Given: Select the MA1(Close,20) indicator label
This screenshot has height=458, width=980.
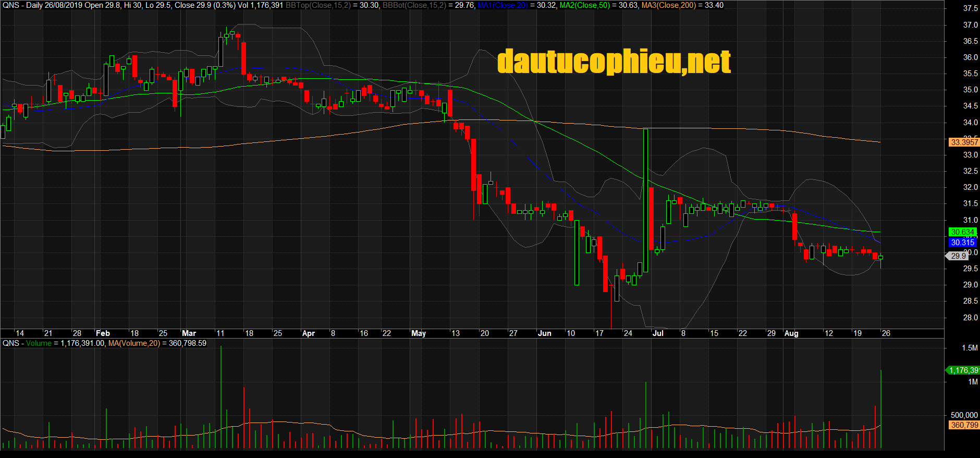Looking at the screenshot, I should click(x=503, y=5).
